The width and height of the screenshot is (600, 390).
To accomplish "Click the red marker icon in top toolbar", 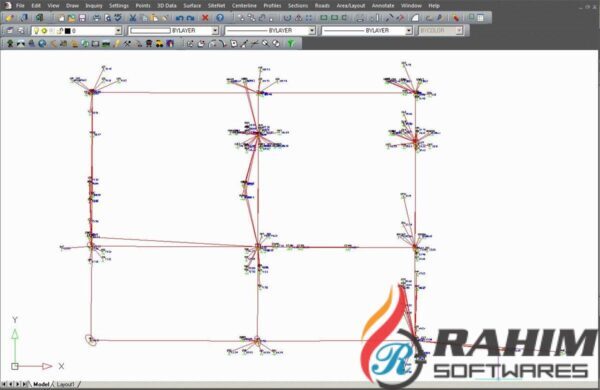I will (455, 18).
